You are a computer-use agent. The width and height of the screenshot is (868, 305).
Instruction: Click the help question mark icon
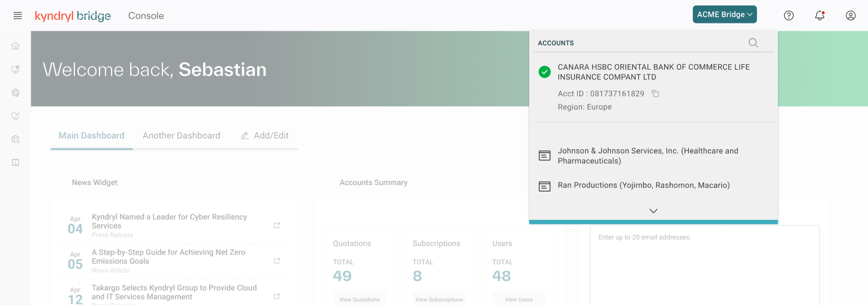pyautogui.click(x=789, y=16)
